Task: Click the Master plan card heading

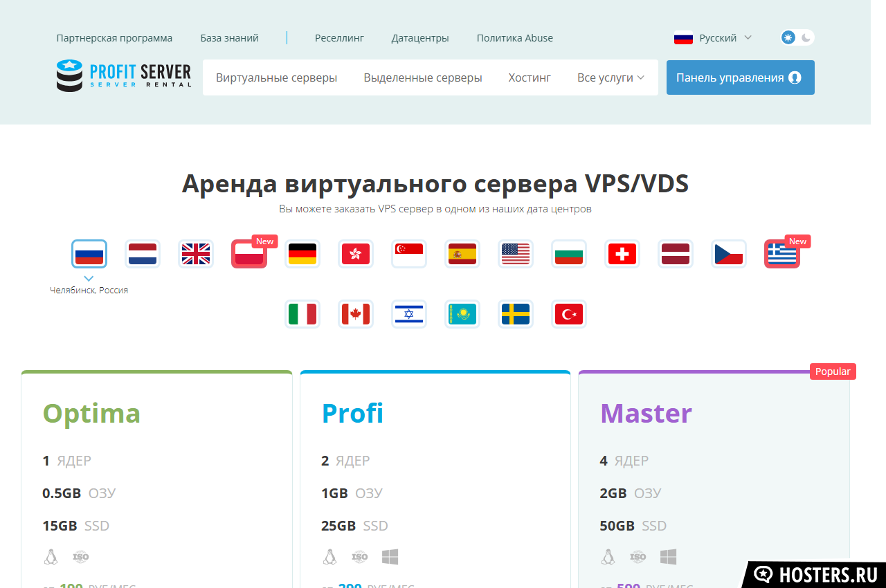Action: 646,414
